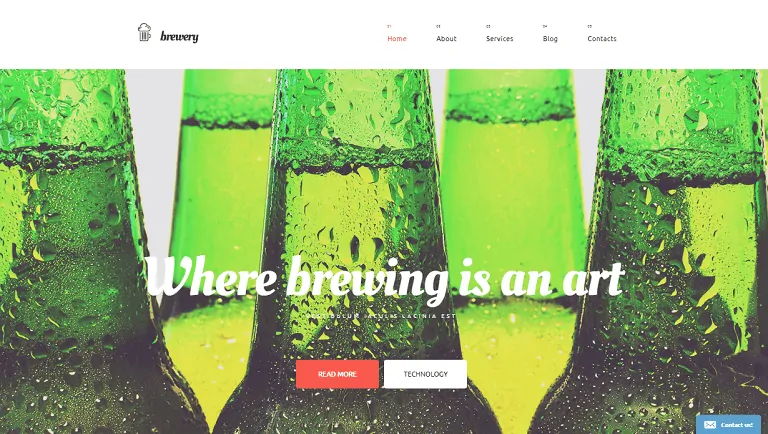The height and width of the screenshot is (434, 768).
Task: Click the "Contact us!" label text
Action: click(x=737, y=425)
